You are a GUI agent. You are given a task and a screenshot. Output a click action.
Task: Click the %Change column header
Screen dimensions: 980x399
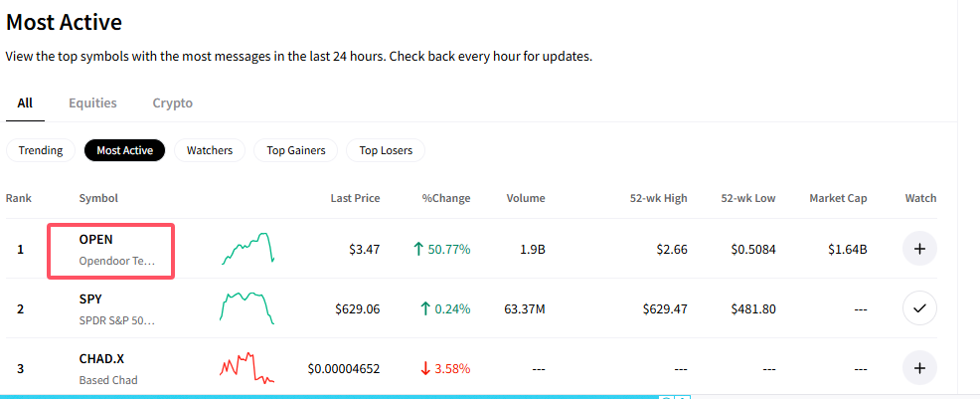[x=446, y=198]
